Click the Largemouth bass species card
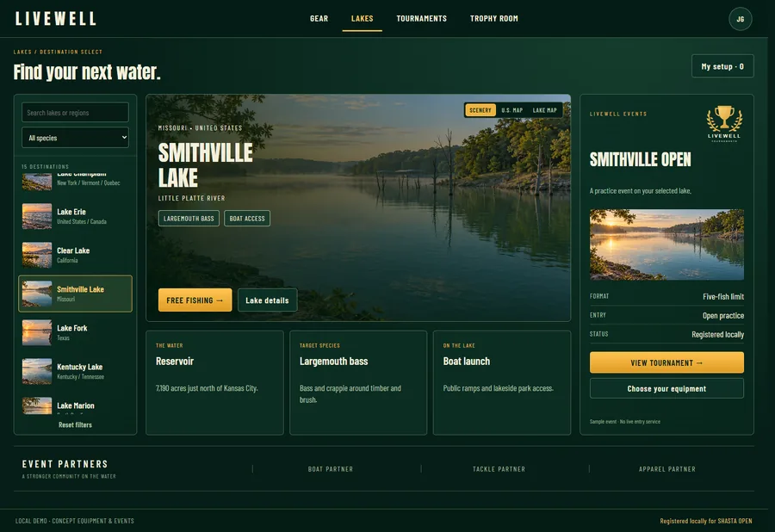 [358, 383]
